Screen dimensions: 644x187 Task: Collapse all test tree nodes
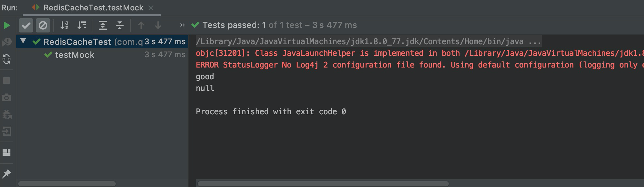pos(120,25)
